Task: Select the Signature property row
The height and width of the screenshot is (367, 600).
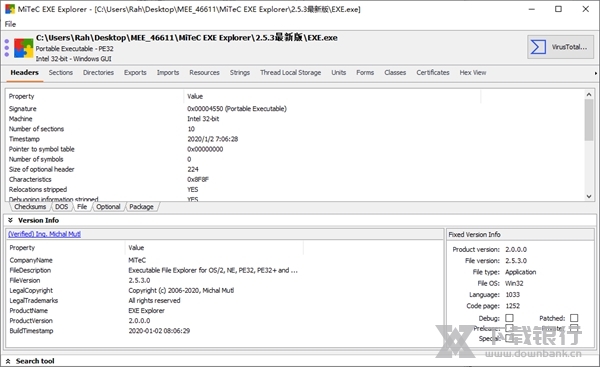Action: click(x=295, y=109)
